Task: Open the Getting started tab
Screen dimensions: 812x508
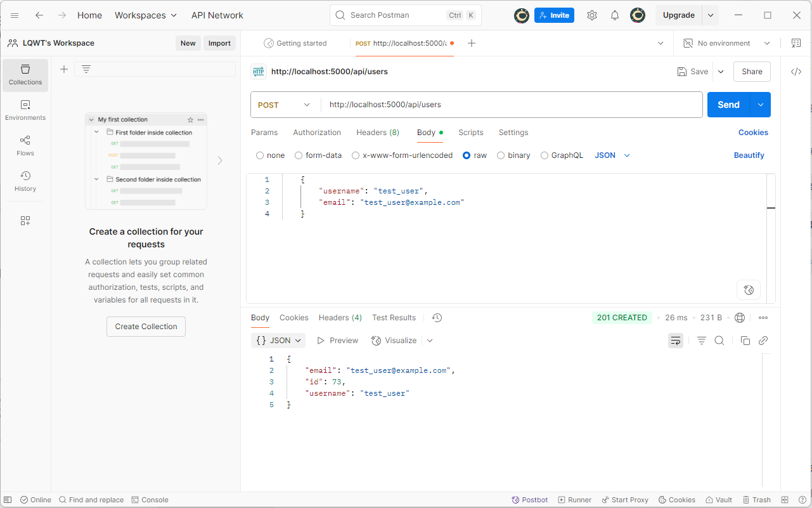Action: 295,43
